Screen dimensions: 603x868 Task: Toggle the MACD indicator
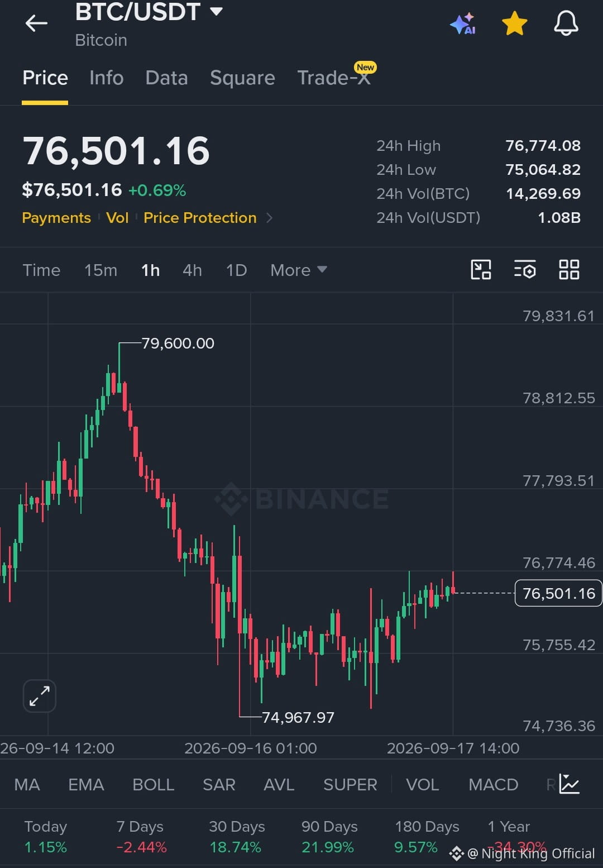click(494, 785)
